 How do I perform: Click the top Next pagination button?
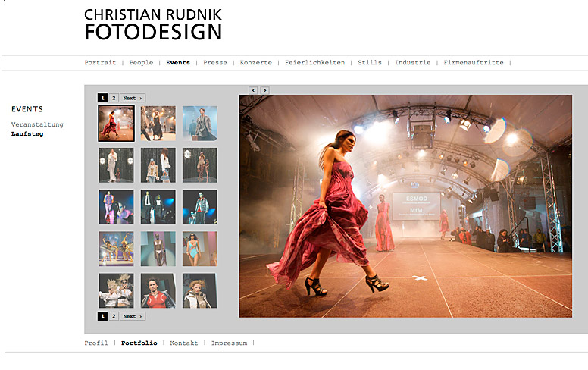click(x=132, y=98)
